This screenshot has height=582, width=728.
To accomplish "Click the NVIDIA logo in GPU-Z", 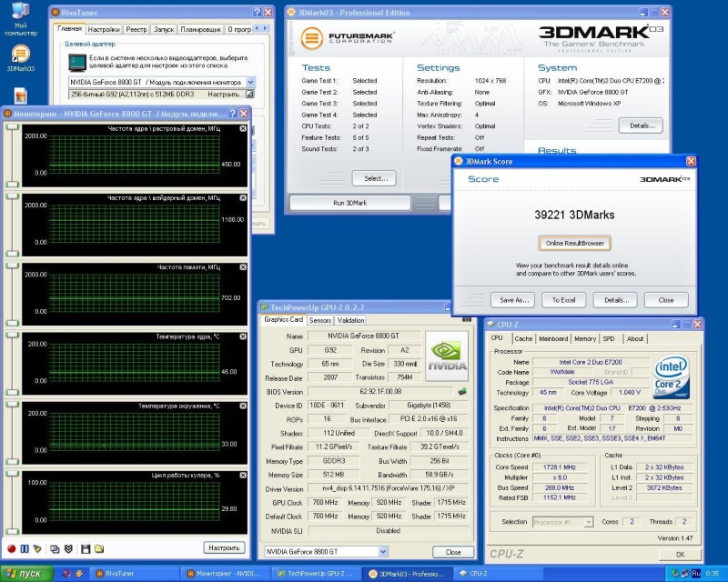I will point(447,356).
